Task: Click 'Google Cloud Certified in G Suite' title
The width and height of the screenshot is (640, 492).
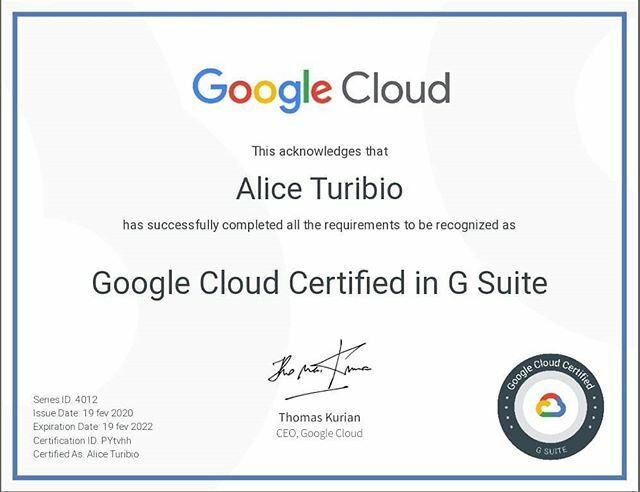Action: click(320, 283)
